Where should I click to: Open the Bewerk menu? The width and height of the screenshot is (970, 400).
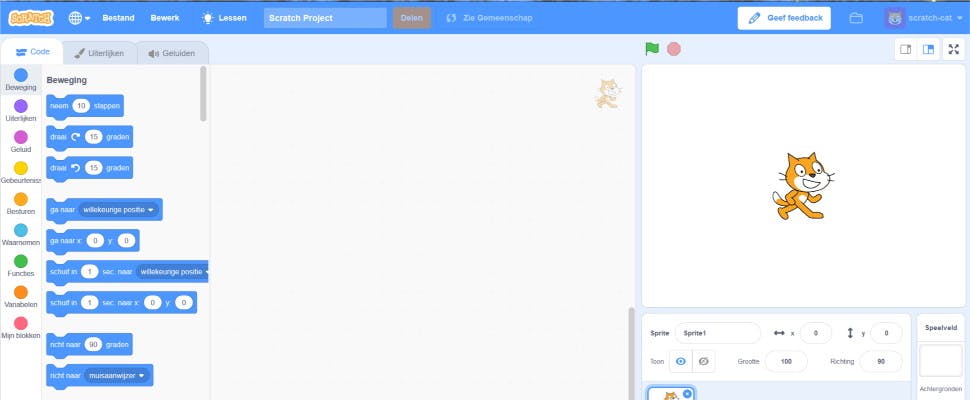[165, 18]
